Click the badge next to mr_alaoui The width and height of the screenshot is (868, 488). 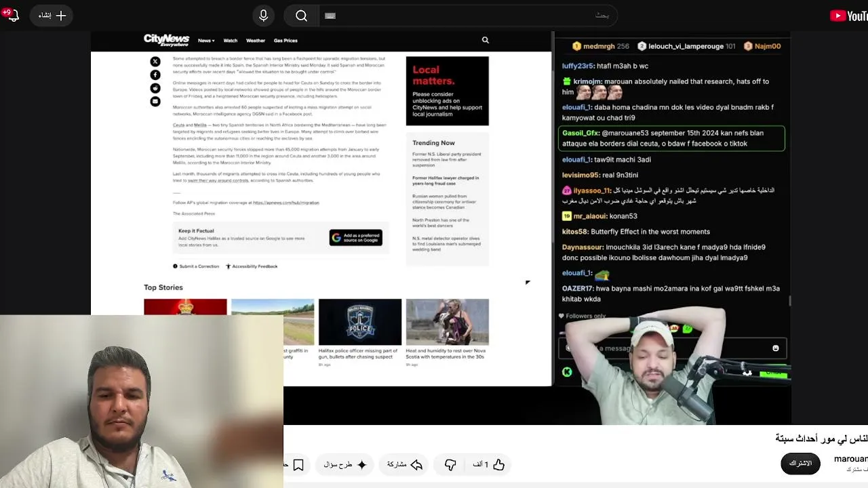(x=567, y=216)
